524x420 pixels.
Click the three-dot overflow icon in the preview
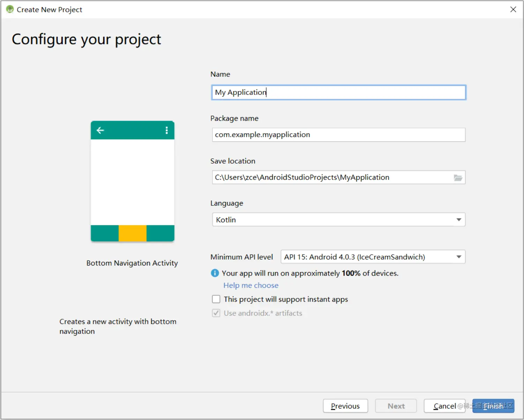167,130
